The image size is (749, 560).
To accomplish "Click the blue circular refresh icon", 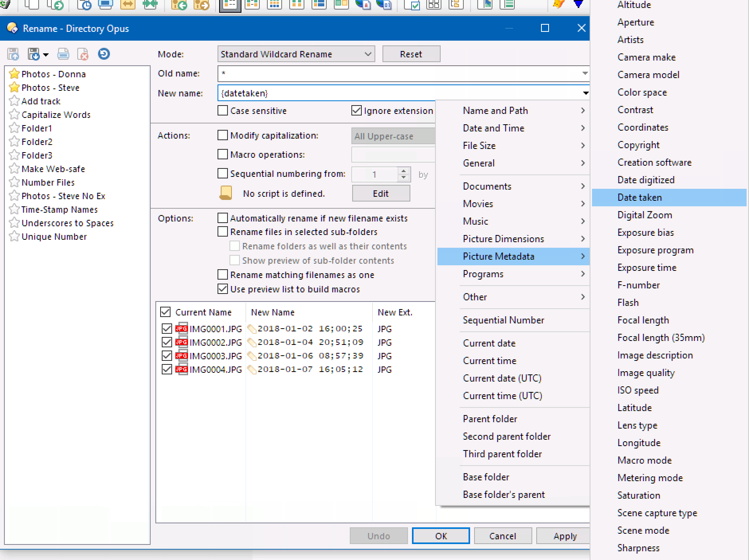I will click(104, 53).
